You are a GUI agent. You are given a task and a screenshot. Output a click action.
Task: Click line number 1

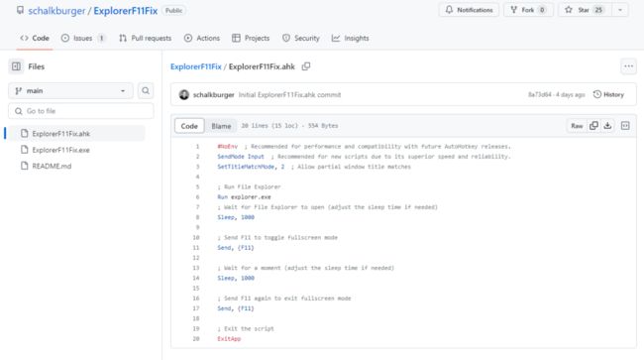[197, 147]
